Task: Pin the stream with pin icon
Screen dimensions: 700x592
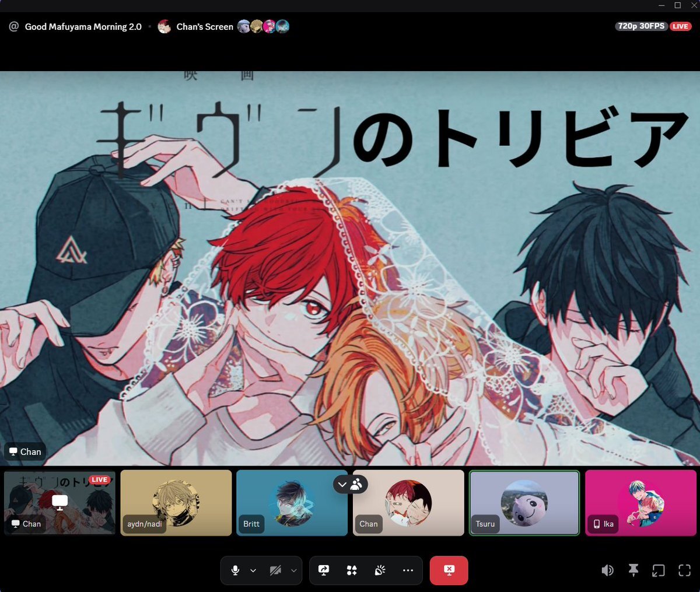Action: (x=633, y=570)
